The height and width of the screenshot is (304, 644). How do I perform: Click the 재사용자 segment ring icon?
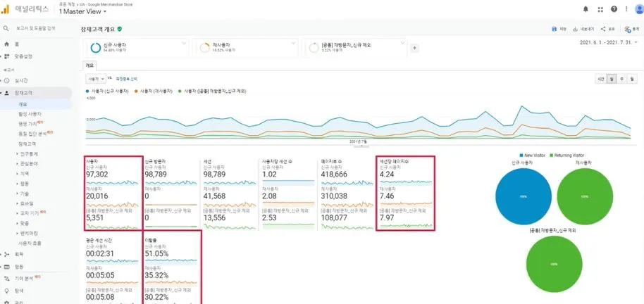click(x=204, y=48)
